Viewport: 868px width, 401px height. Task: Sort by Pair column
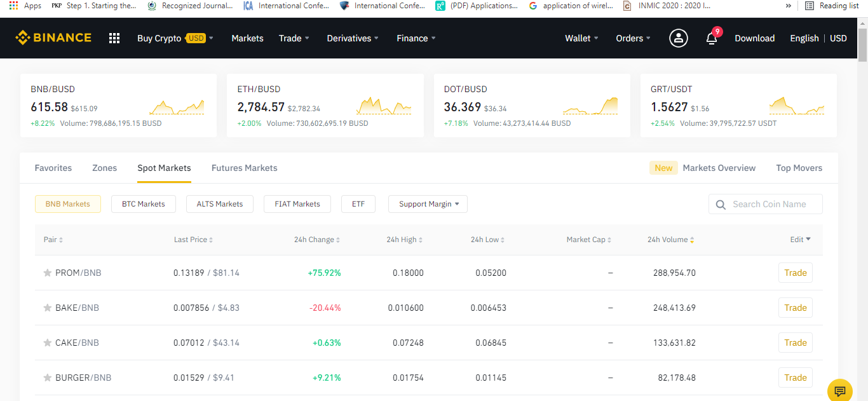point(53,240)
